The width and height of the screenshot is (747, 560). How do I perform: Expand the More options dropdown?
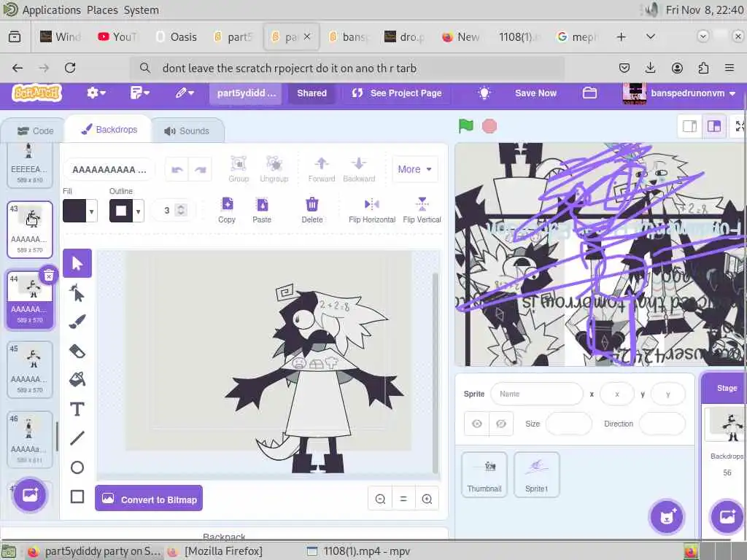pos(414,169)
